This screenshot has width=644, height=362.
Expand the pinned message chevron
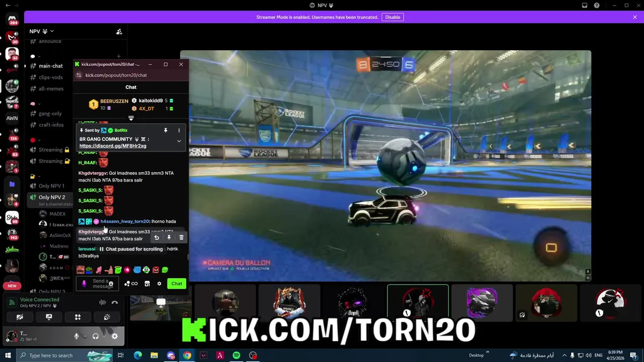pyautogui.click(x=179, y=141)
